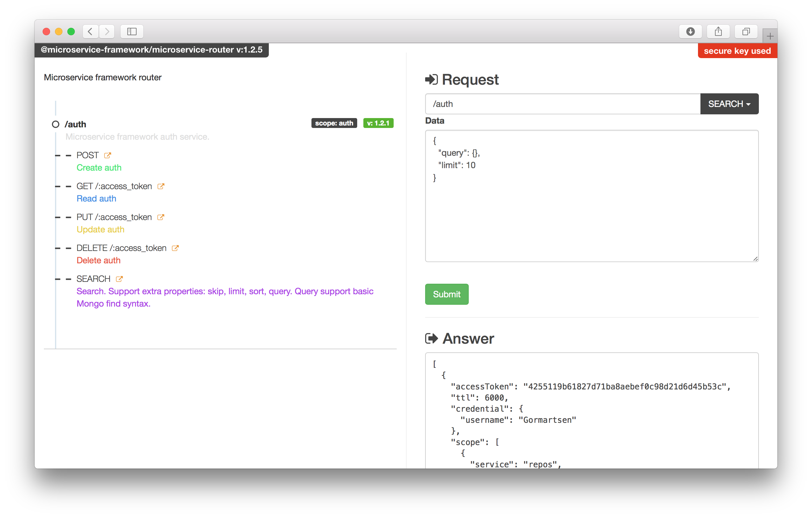Open POST endpoint external link icon
Image resolution: width=812 pixels, height=518 pixels.
point(108,155)
